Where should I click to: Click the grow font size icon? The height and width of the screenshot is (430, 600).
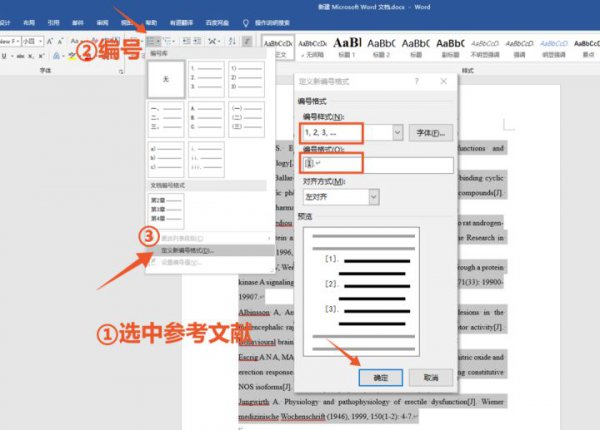(x=48, y=41)
